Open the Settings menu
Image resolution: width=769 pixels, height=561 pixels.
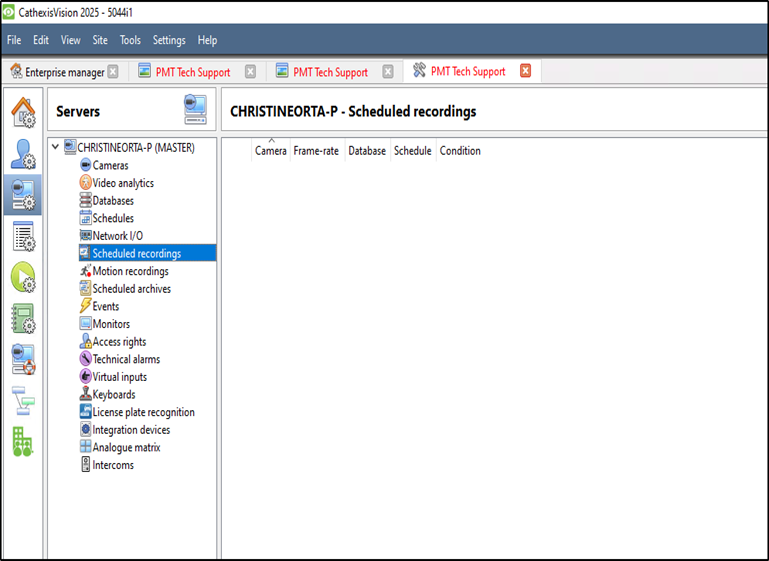point(169,40)
